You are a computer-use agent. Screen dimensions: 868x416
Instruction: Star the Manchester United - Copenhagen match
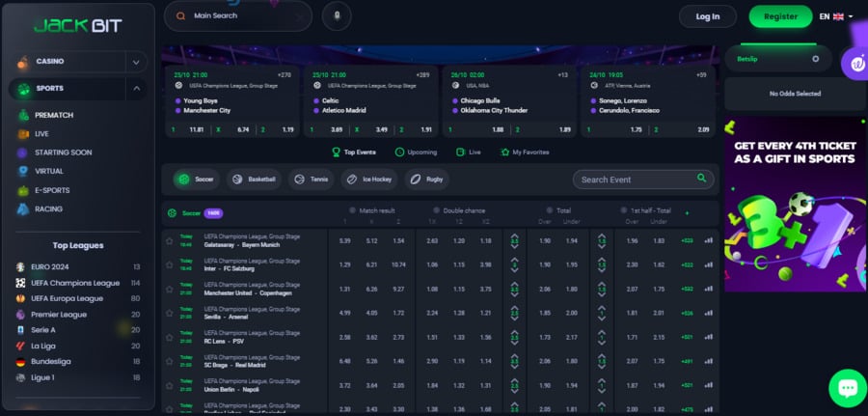click(170, 290)
